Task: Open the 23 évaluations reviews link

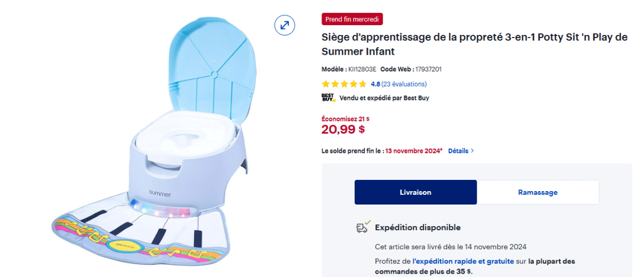Action: [404, 84]
